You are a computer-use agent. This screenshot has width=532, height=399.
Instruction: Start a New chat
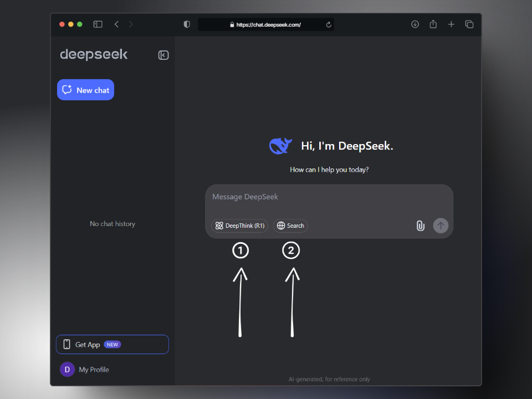pos(85,90)
